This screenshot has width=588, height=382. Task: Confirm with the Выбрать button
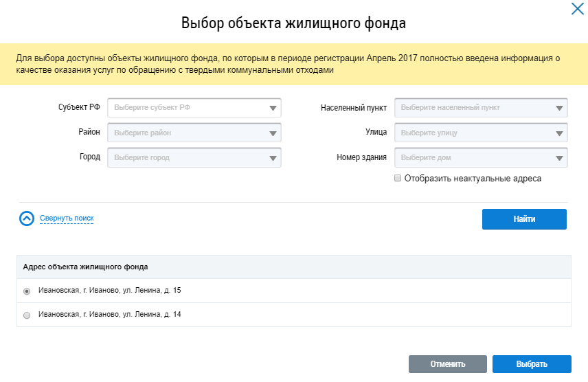coord(532,364)
